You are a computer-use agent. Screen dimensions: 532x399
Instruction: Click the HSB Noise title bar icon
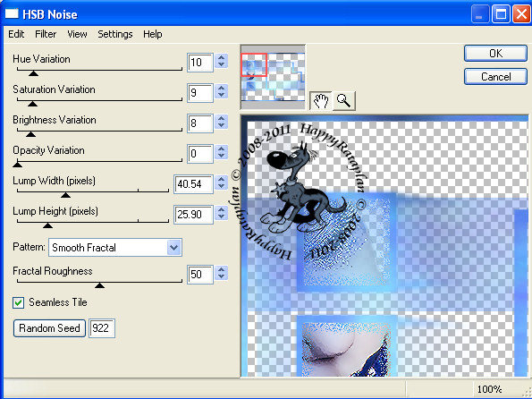click(x=12, y=14)
